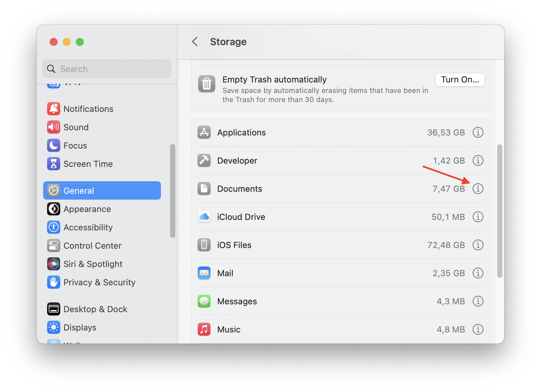Open Privacy & Security via hand icon

(x=54, y=282)
